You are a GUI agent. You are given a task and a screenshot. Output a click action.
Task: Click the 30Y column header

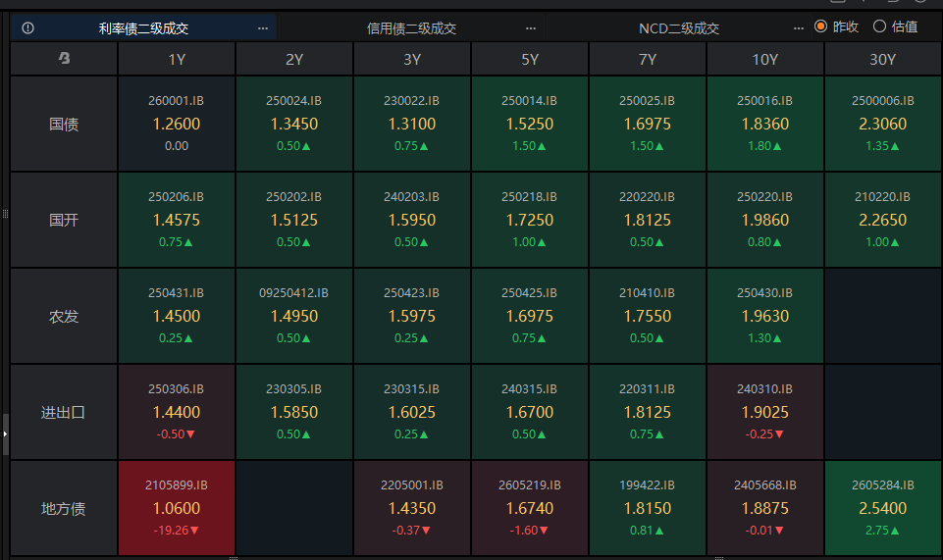[883, 60]
